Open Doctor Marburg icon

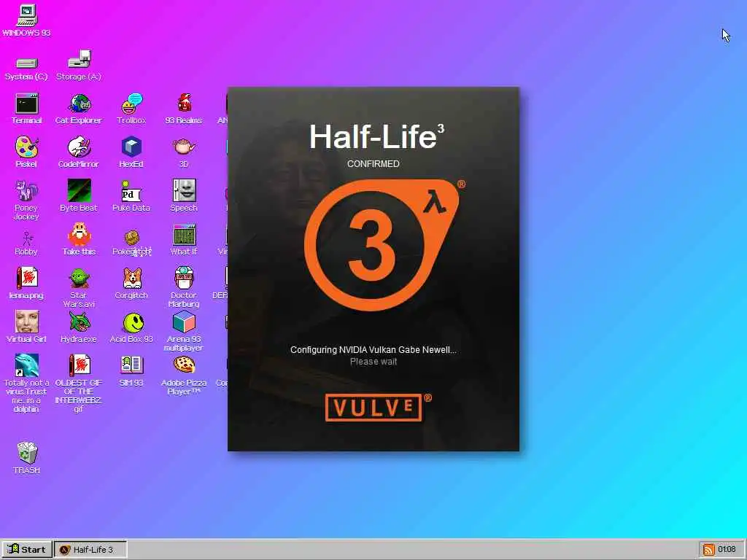[184, 287]
